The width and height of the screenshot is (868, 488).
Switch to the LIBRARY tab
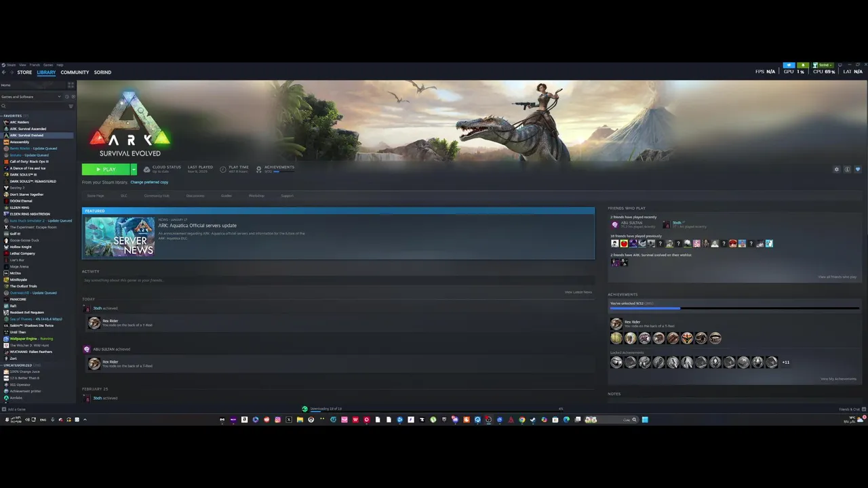click(46, 72)
